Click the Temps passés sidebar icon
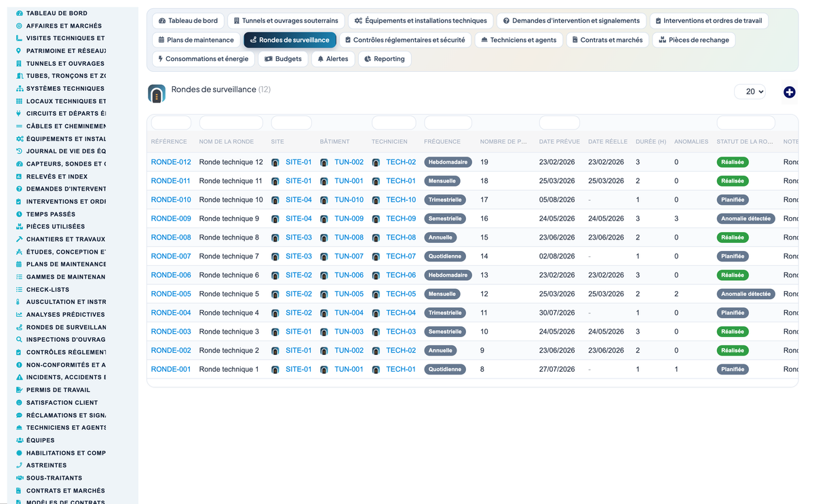Screen dimensions: 814x504 click(19, 214)
